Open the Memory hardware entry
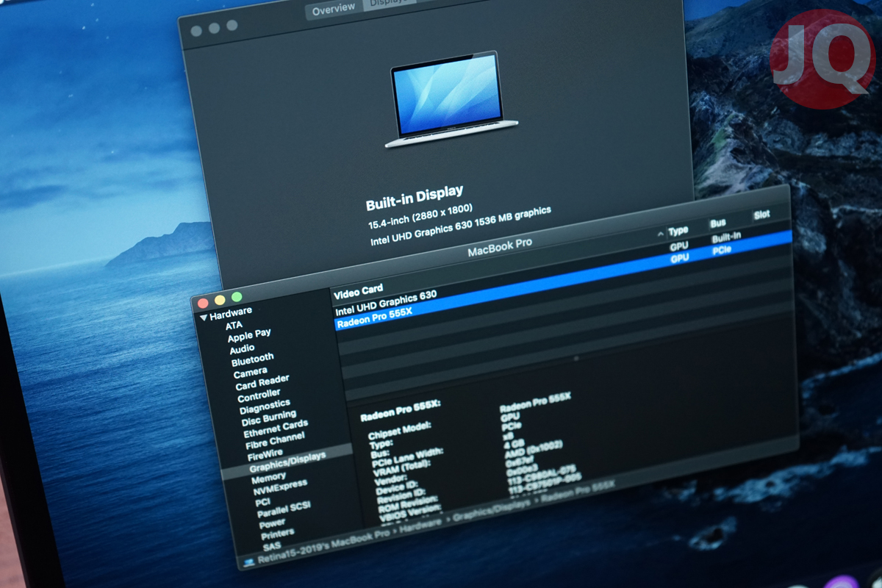Screen dimensions: 882x588 (268, 478)
